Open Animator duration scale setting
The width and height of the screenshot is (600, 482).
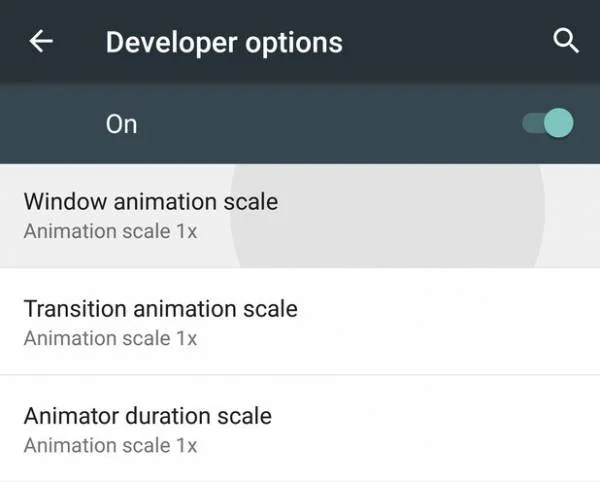(300, 428)
